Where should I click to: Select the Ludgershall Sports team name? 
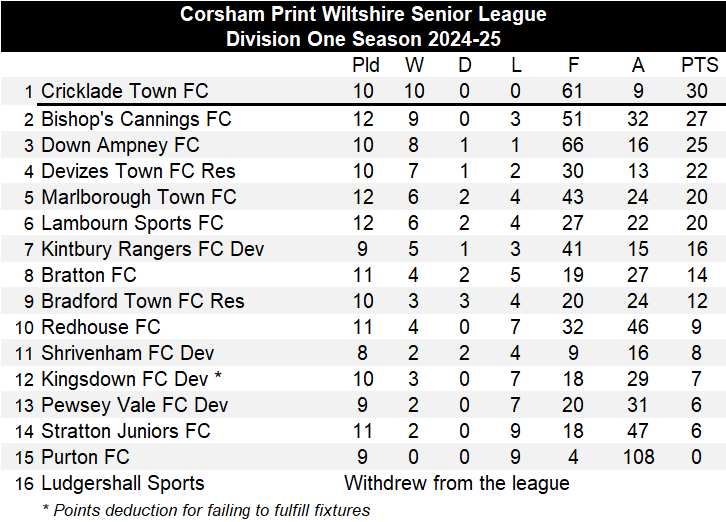click(122, 483)
